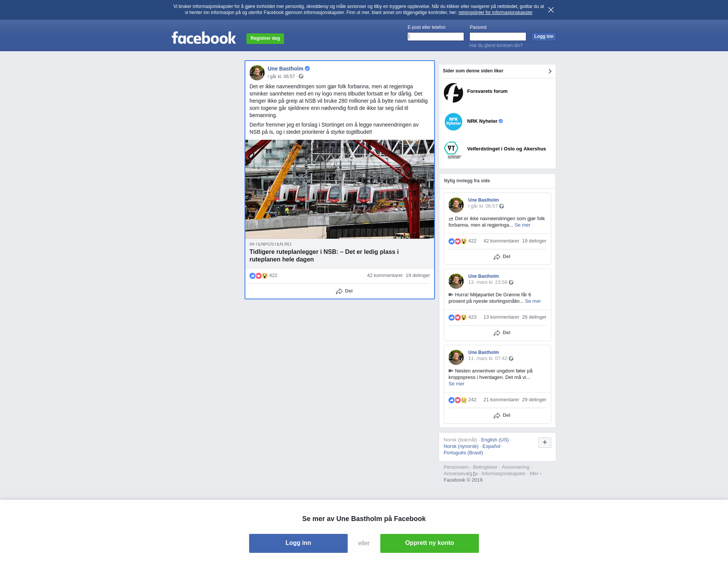Viewport: 728px width, 568px height.
Task: Expand the Mer footer dropdown
Action: coord(535,474)
